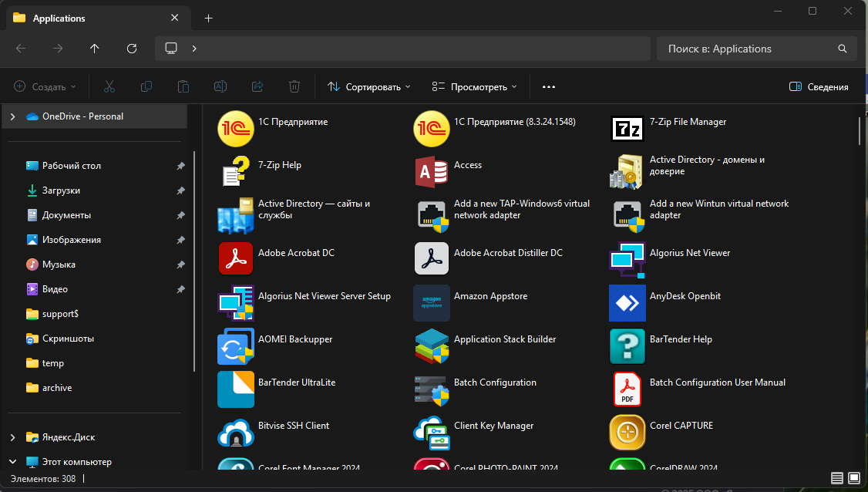Click the Copy toolbar icon

146,86
